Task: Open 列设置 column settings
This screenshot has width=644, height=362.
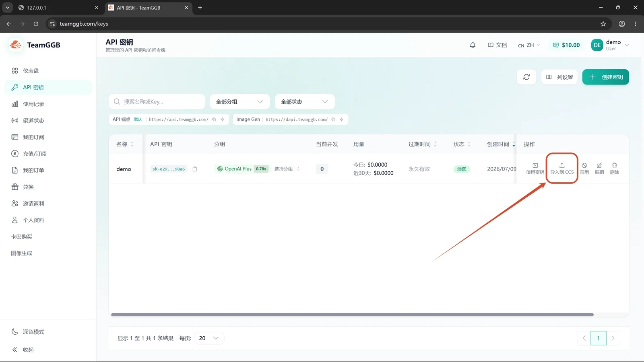Action: [559, 77]
